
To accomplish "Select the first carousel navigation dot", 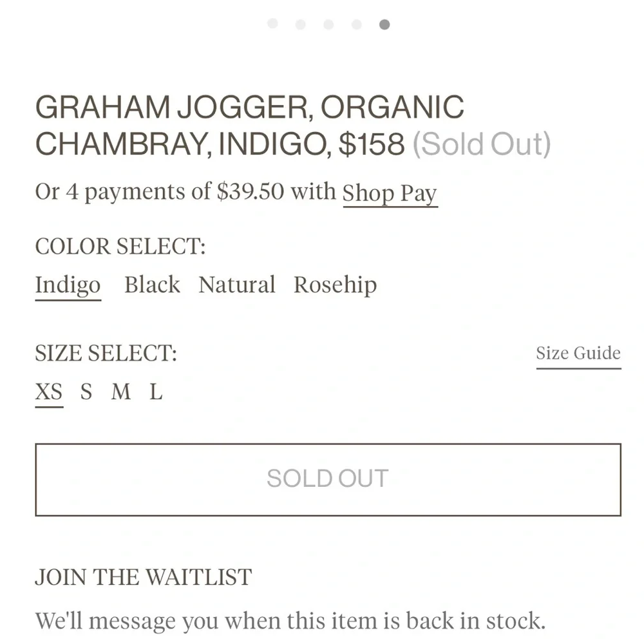I will tap(272, 23).
